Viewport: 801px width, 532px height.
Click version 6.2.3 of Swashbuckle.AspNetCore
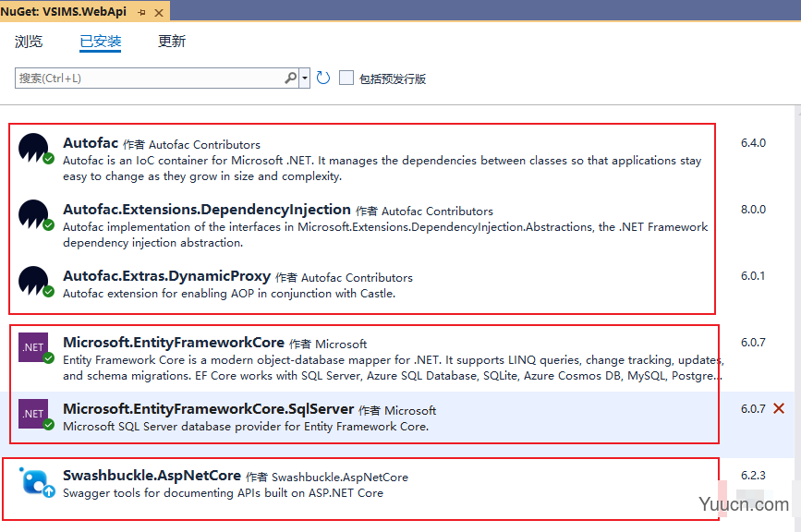pyautogui.click(x=753, y=476)
